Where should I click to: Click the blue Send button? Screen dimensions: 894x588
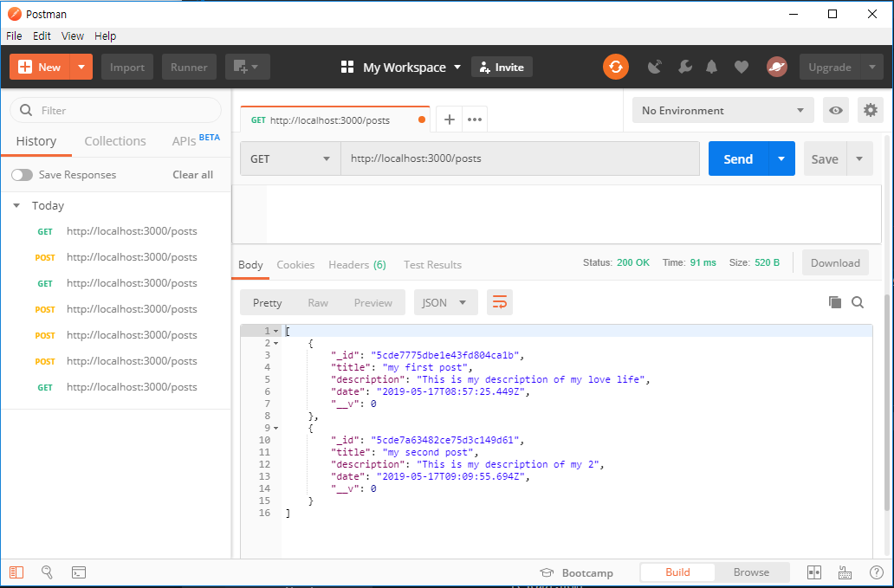[738, 158]
